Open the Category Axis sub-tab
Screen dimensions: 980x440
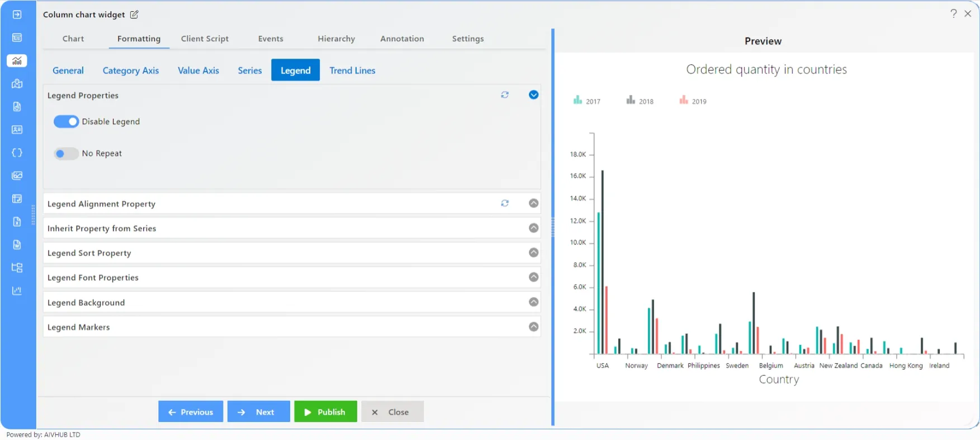[x=131, y=70]
